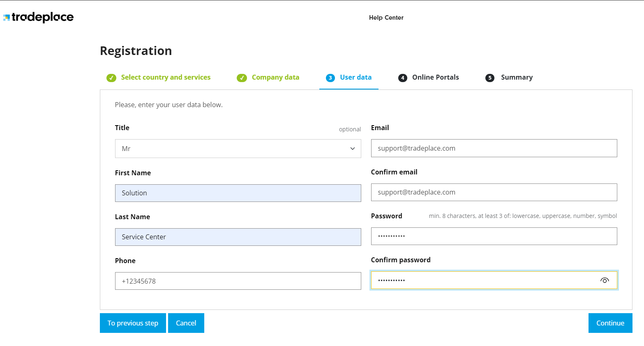Click the numbered circle 4 on Online Portals step
The width and height of the screenshot is (644, 346).
(402, 78)
